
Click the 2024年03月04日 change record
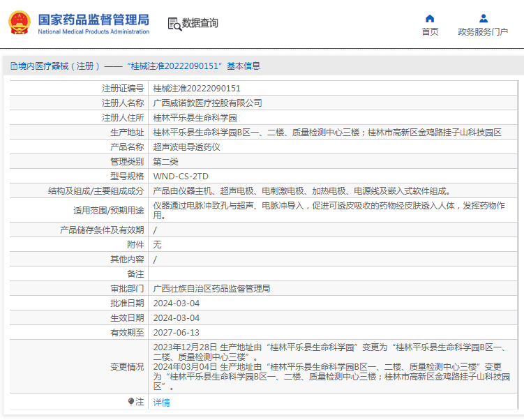pyautogui.click(x=331, y=377)
